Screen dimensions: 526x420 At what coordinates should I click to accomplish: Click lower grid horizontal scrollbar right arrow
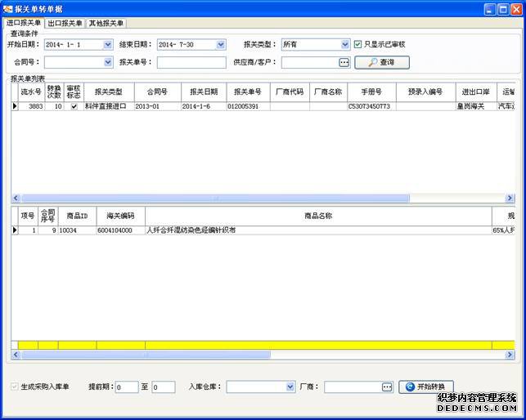click(x=510, y=356)
